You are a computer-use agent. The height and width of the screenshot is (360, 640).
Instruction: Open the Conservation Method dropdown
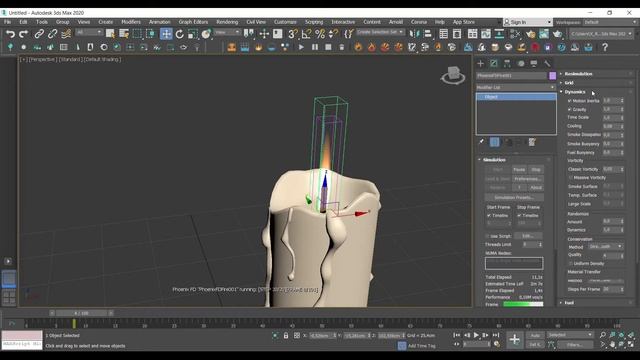[x=605, y=247]
